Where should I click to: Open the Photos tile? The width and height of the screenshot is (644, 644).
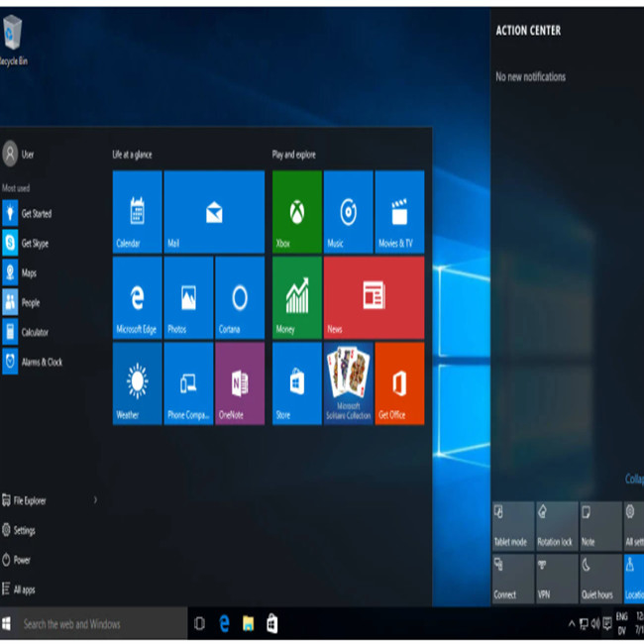point(188,298)
